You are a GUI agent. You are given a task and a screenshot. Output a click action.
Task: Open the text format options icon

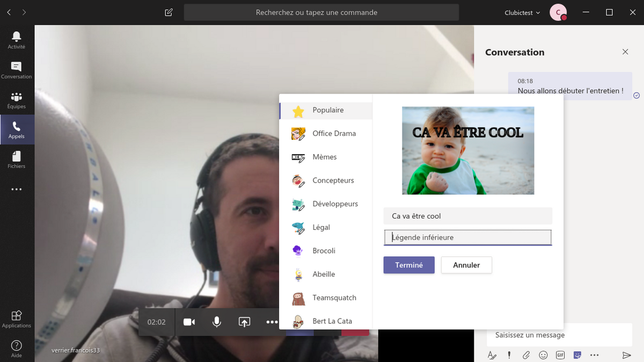[x=492, y=355]
